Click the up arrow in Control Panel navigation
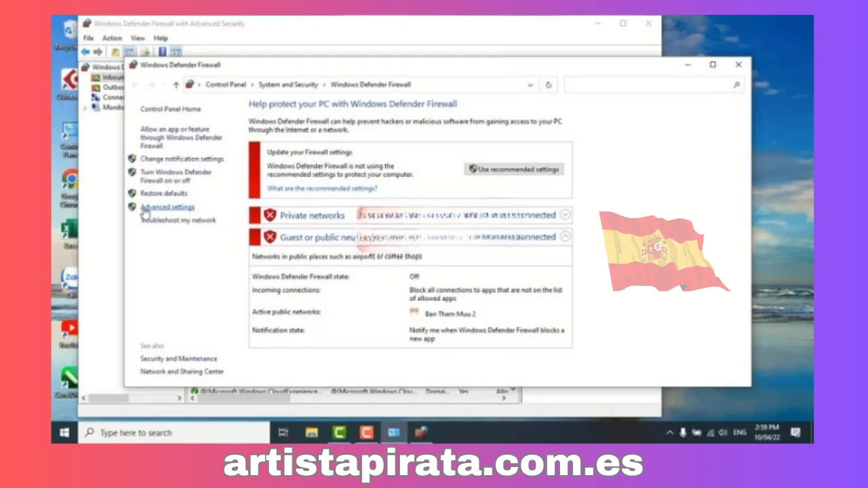This screenshot has height=488, width=868. pos(176,85)
